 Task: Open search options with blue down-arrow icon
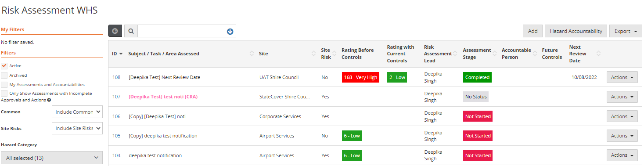point(230,31)
